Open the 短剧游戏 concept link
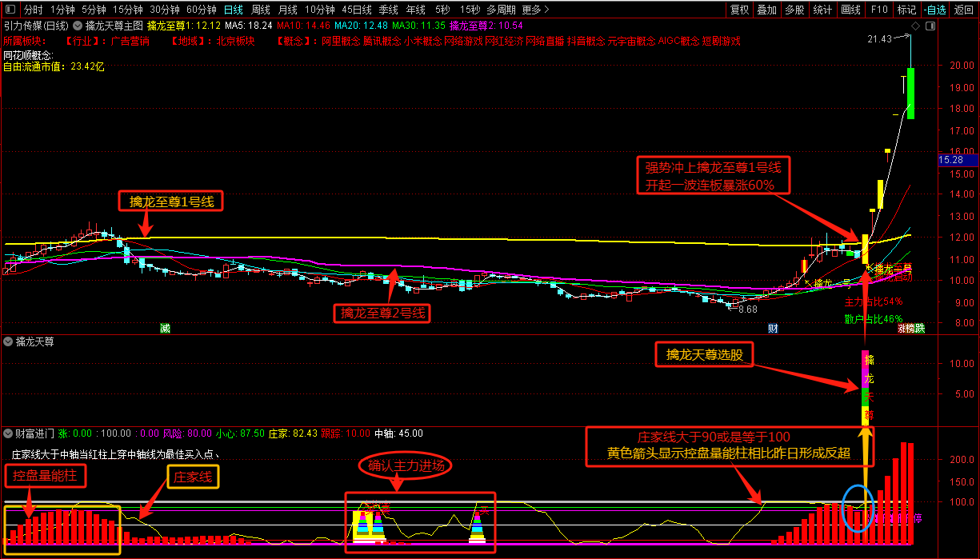980x559 pixels. click(722, 41)
